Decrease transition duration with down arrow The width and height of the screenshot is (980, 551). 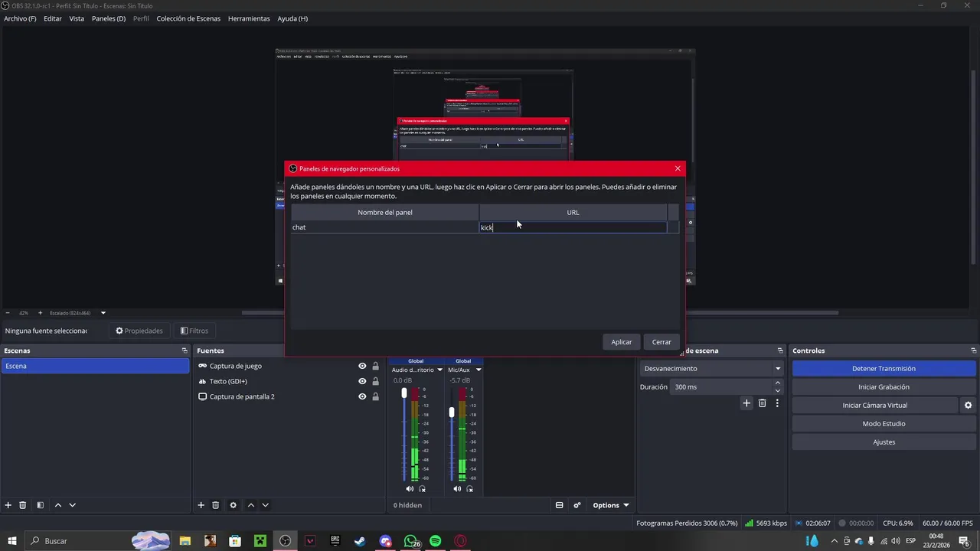[x=778, y=390]
